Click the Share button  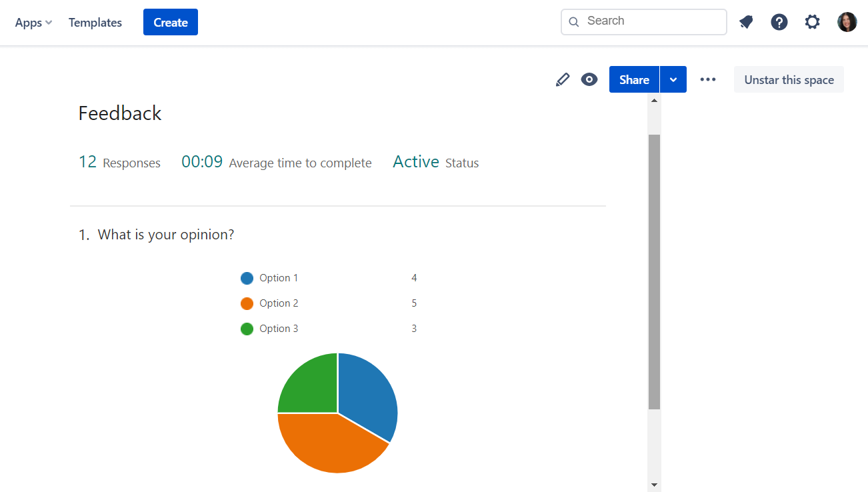(x=633, y=79)
